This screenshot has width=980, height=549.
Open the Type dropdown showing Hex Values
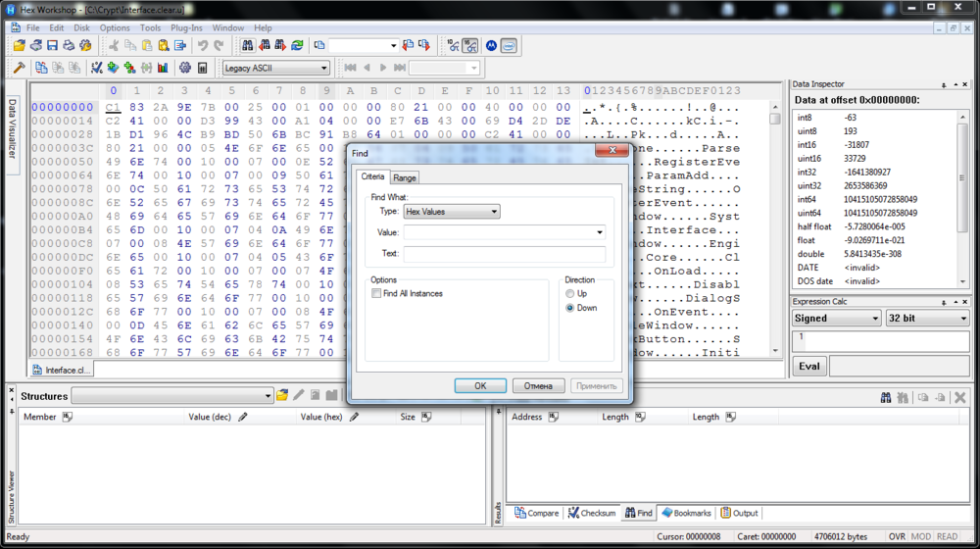tap(452, 211)
